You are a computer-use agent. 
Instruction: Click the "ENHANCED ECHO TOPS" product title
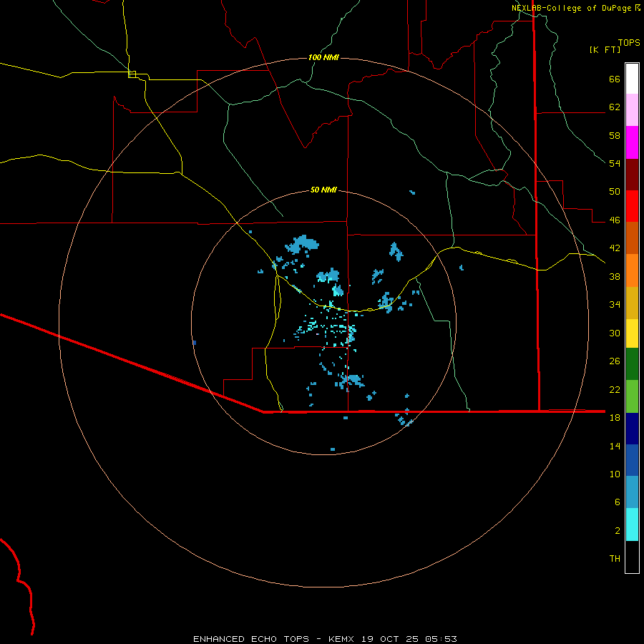pos(251,639)
